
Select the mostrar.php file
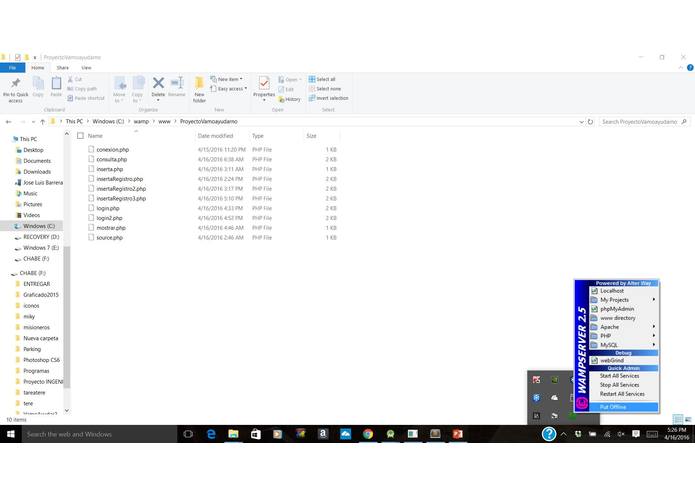point(111,228)
